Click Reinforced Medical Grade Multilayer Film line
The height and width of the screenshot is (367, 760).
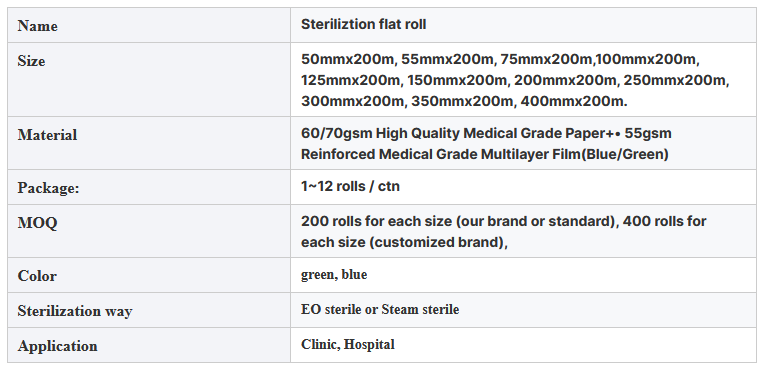pos(485,154)
